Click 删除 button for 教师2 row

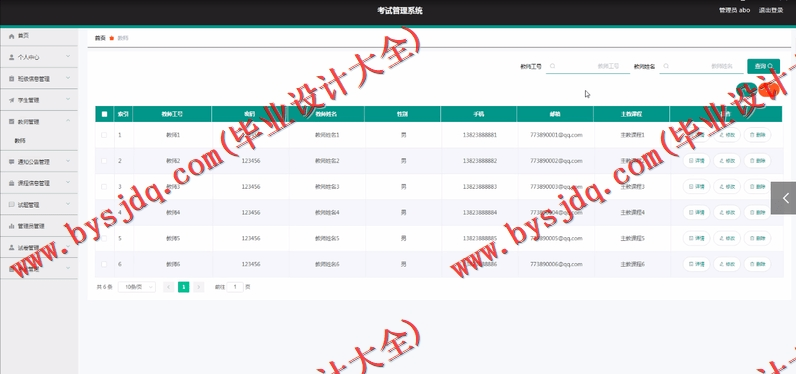tap(757, 161)
